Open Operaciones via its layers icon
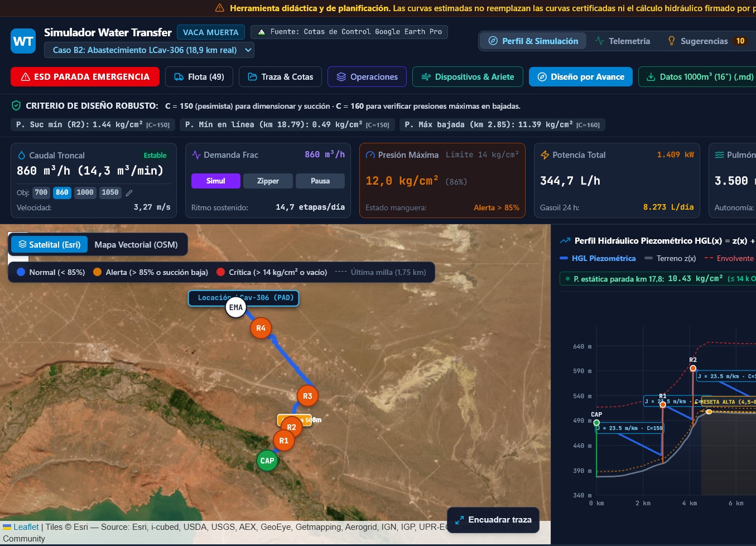The width and height of the screenshot is (756, 546). click(x=341, y=77)
